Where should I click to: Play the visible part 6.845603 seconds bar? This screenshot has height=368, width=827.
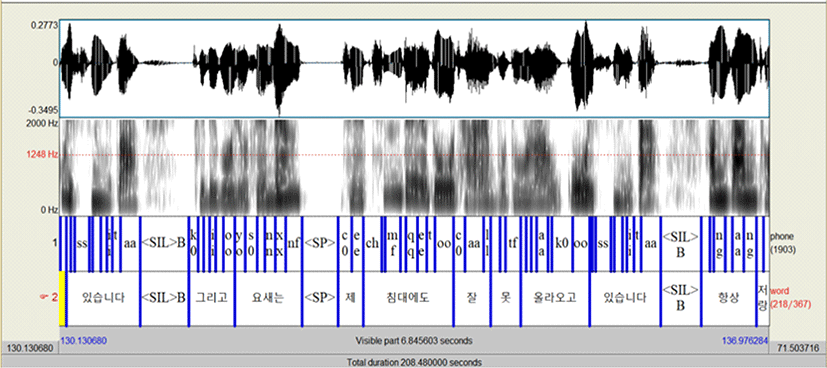click(414, 341)
